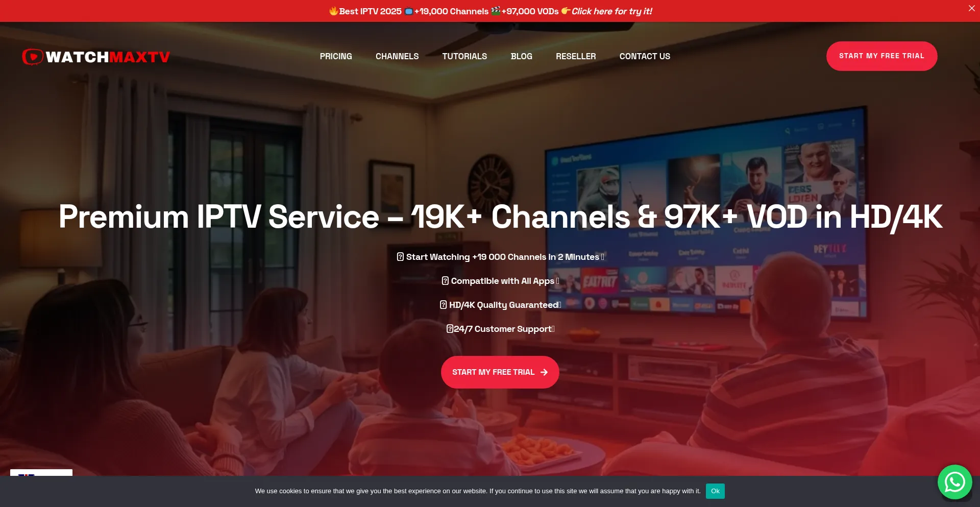
Task: Click the pointing hand emoji in banner
Action: click(x=566, y=11)
